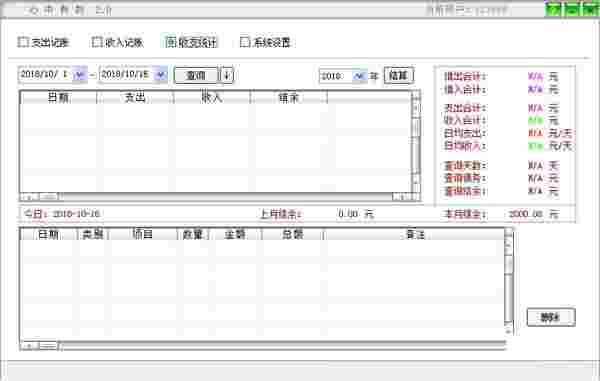Image resolution: width=600 pixels, height=381 pixels.
Task: Click the 收入合计 label
Action: coord(465,120)
